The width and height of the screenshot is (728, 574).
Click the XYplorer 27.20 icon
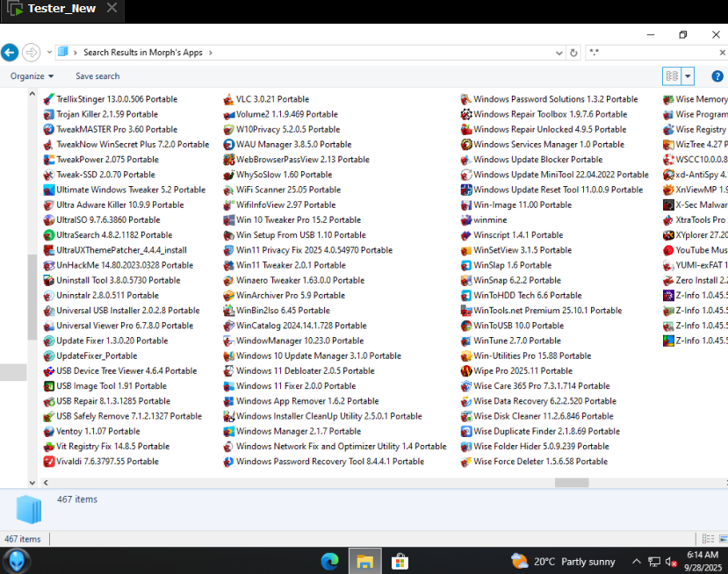coord(668,235)
